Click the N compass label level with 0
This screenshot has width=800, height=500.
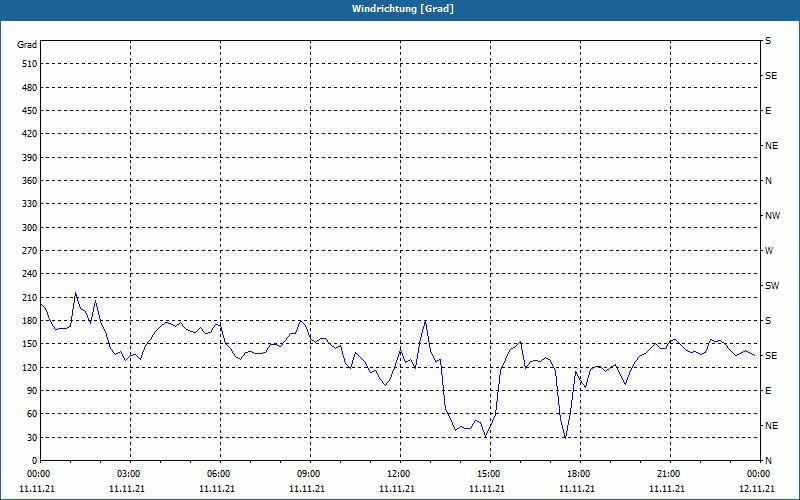tap(768, 461)
